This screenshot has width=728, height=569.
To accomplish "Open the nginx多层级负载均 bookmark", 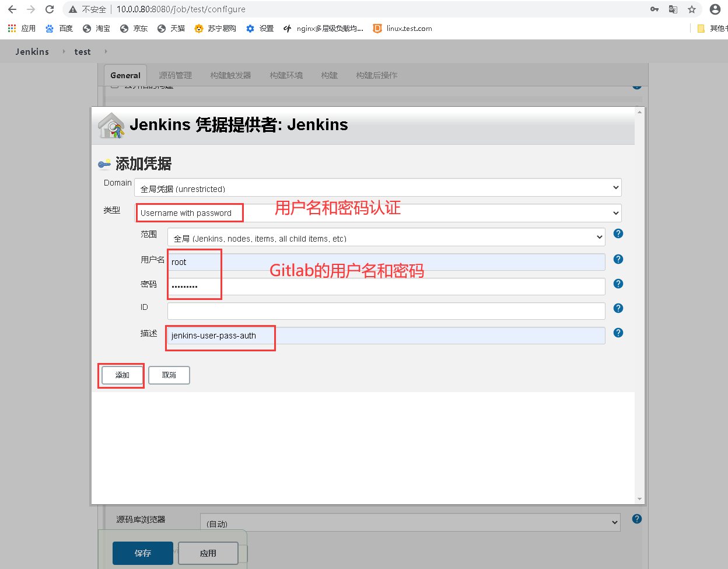I will click(x=323, y=28).
